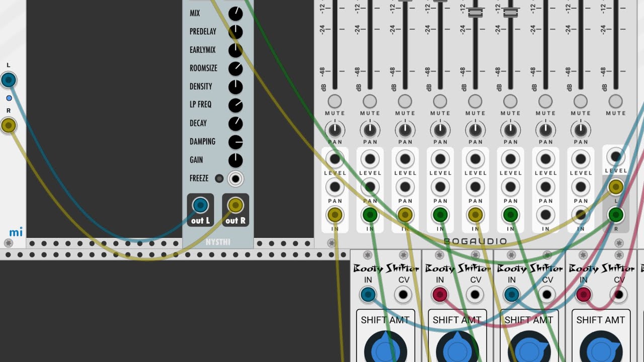The image size is (644, 362).
Task: Mute the fourth mixer channel
Action: pyautogui.click(x=440, y=101)
